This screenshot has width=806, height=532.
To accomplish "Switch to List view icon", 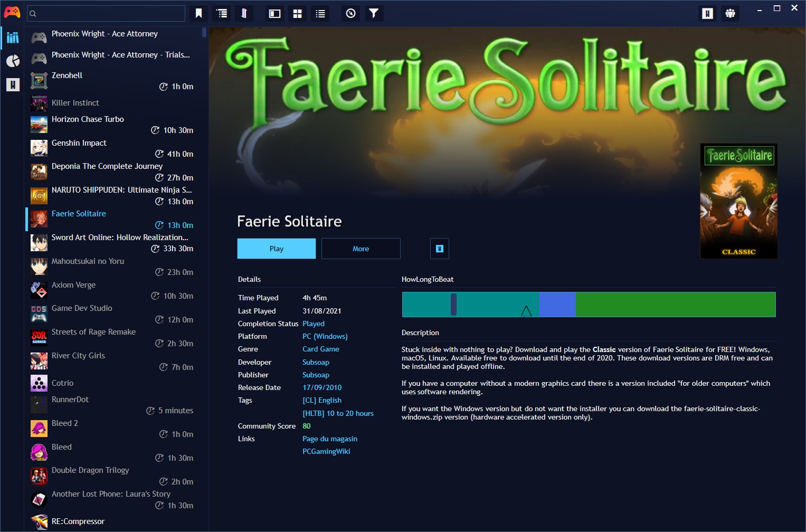I will pos(320,14).
